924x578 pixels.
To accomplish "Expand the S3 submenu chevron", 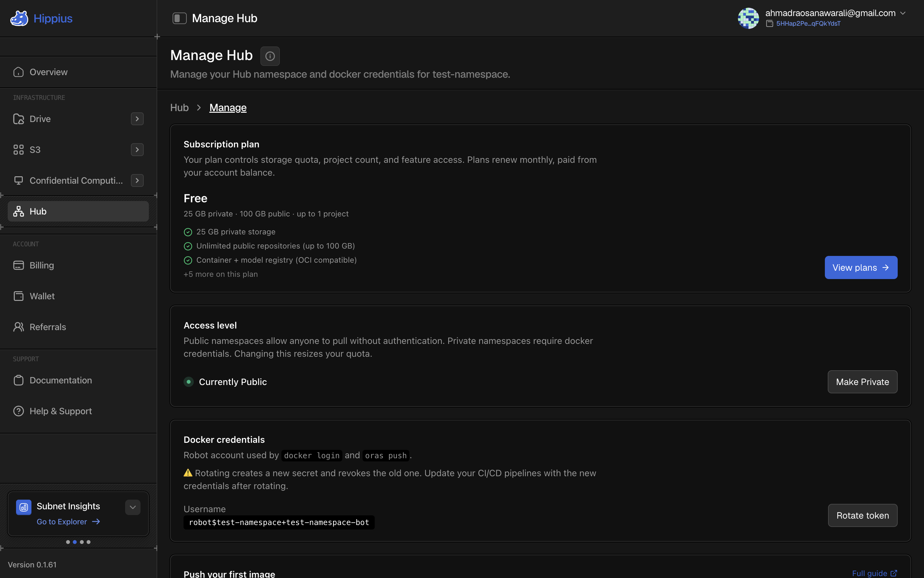I will pos(137,149).
